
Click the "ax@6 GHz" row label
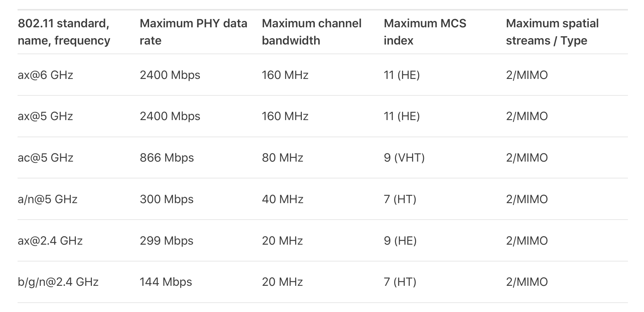pos(45,75)
